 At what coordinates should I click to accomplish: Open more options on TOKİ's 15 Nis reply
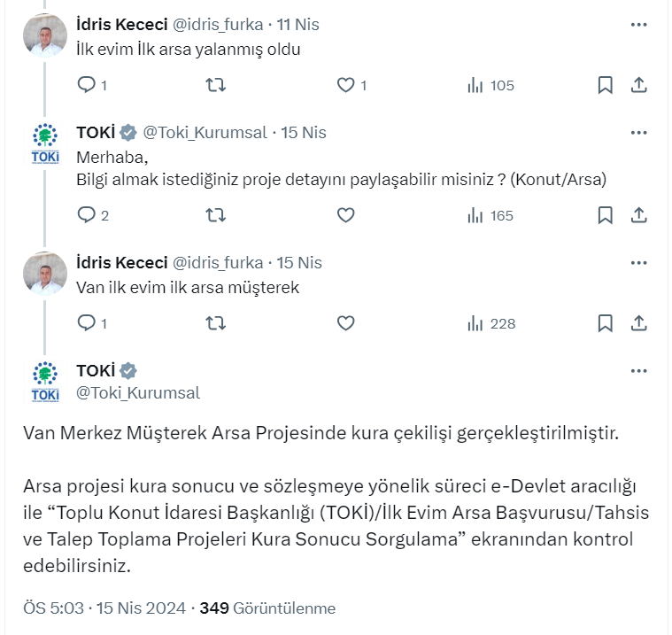point(638,133)
